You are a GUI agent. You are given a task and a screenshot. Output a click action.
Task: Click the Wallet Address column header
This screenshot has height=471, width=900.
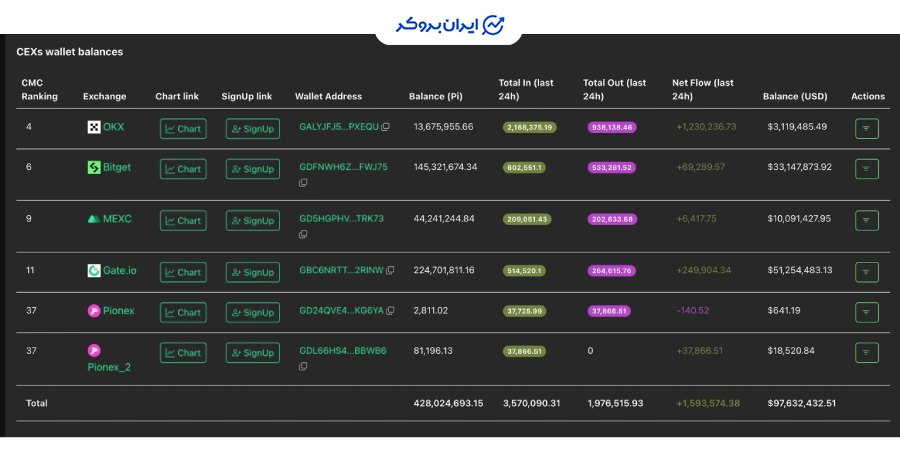(x=328, y=96)
